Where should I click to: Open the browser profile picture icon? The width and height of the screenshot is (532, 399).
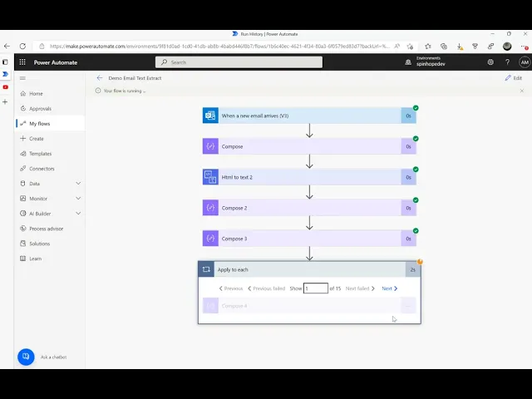point(507,47)
